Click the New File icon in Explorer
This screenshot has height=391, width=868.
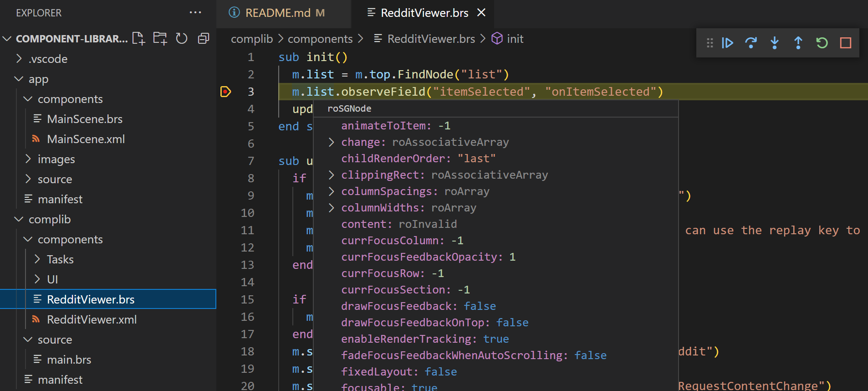138,39
